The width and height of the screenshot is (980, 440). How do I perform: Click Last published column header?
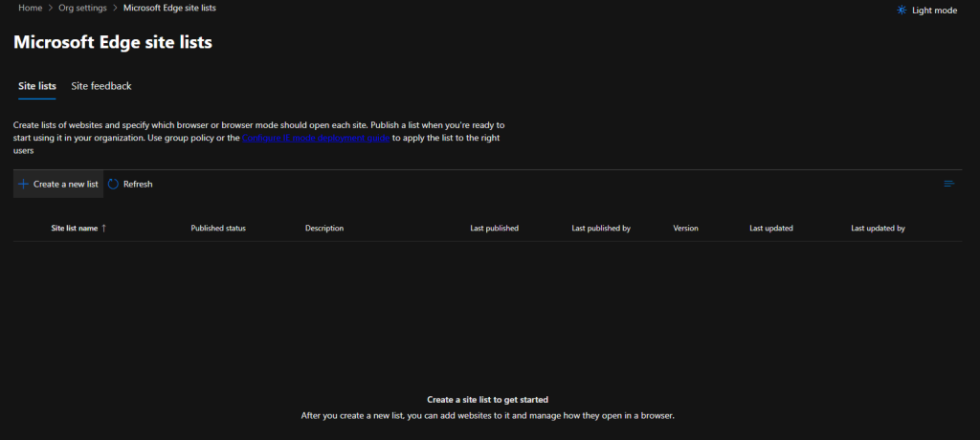pos(495,228)
